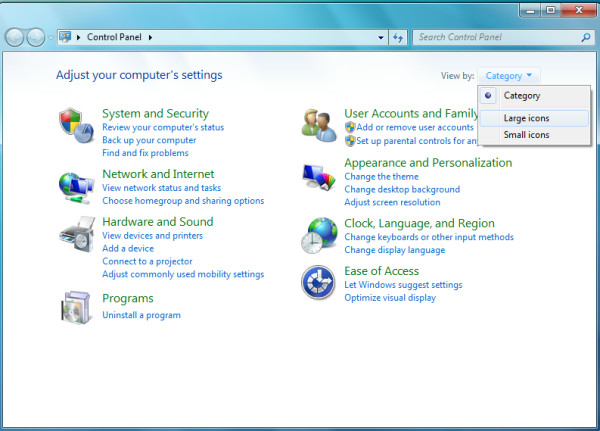Close the Control Panel window

click(x=579, y=10)
